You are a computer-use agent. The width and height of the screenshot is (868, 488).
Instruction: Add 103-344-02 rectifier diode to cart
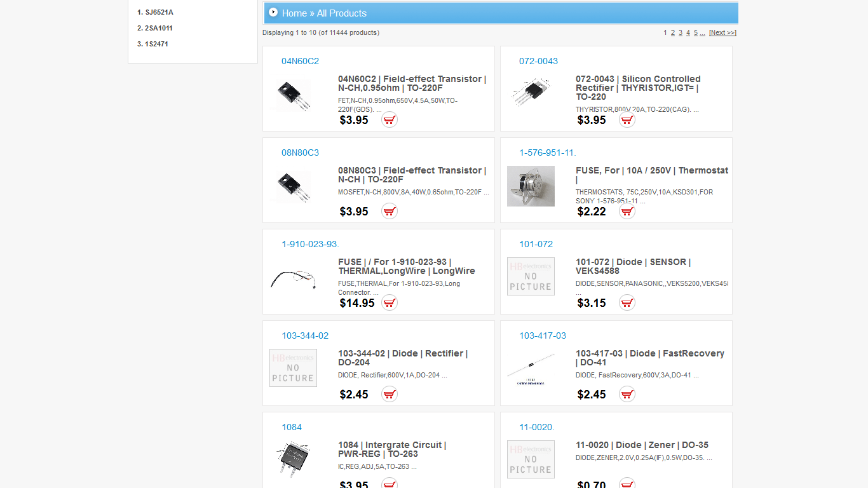[x=390, y=394]
